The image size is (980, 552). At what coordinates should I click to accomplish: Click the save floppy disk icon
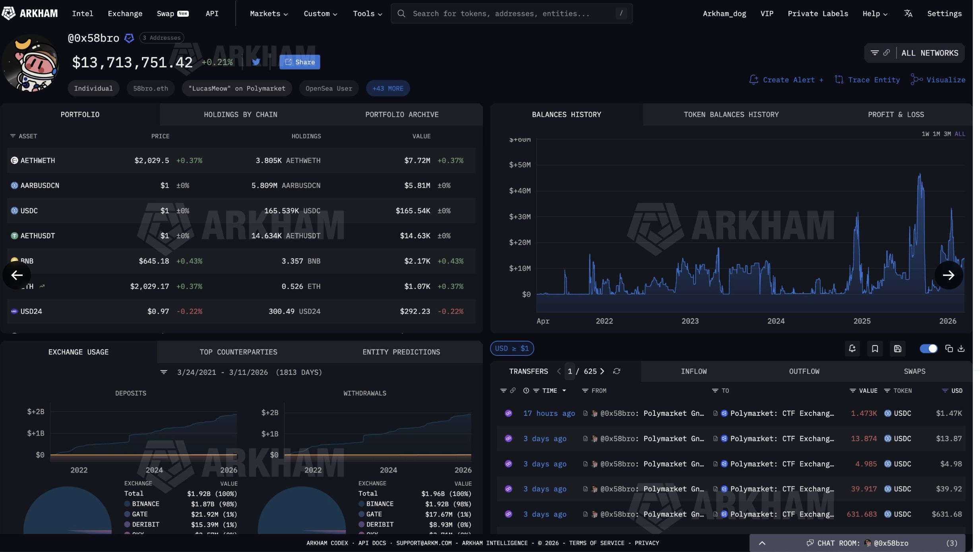click(x=897, y=349)
